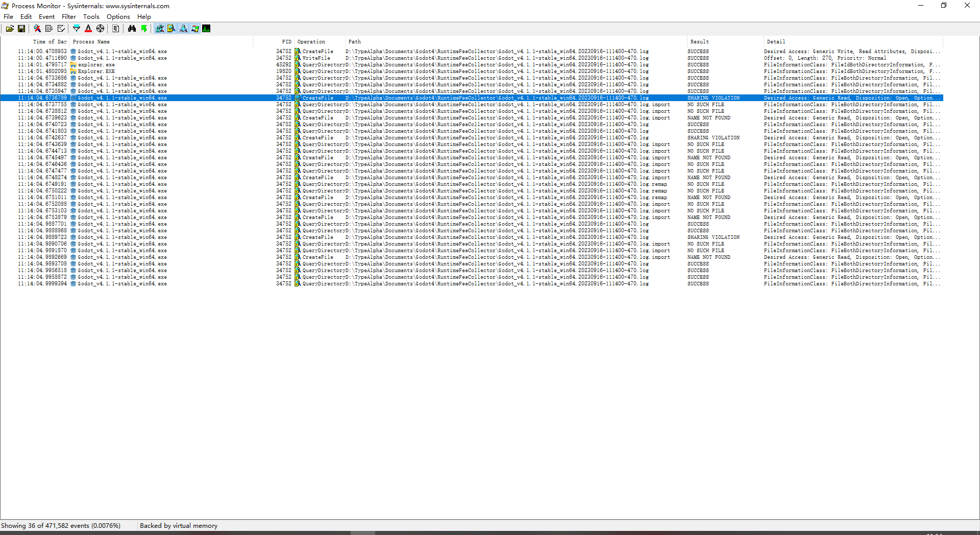Open Find using the binoculars icon
This screenshot has width=980, height=535.
pyautogui.click(x=132, y=28)
